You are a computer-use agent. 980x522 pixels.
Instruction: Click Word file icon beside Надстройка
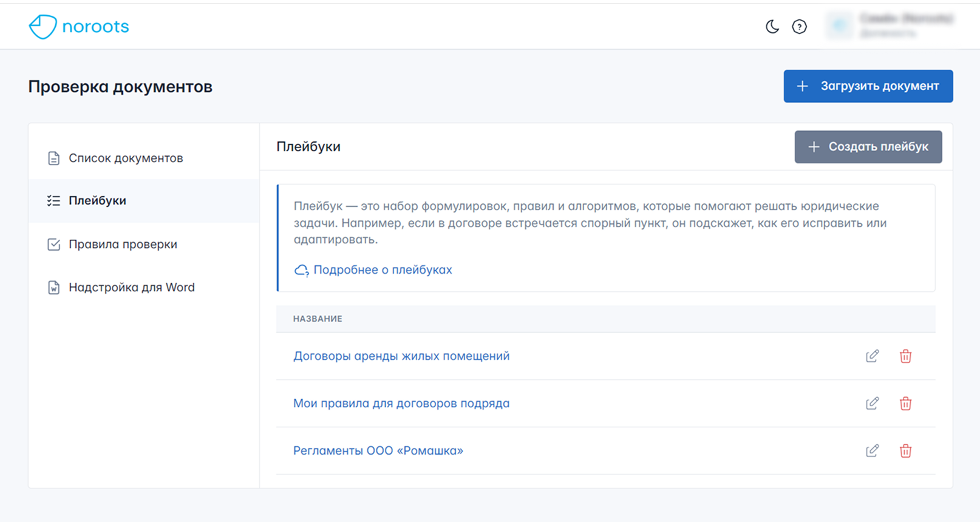[53, 287]
